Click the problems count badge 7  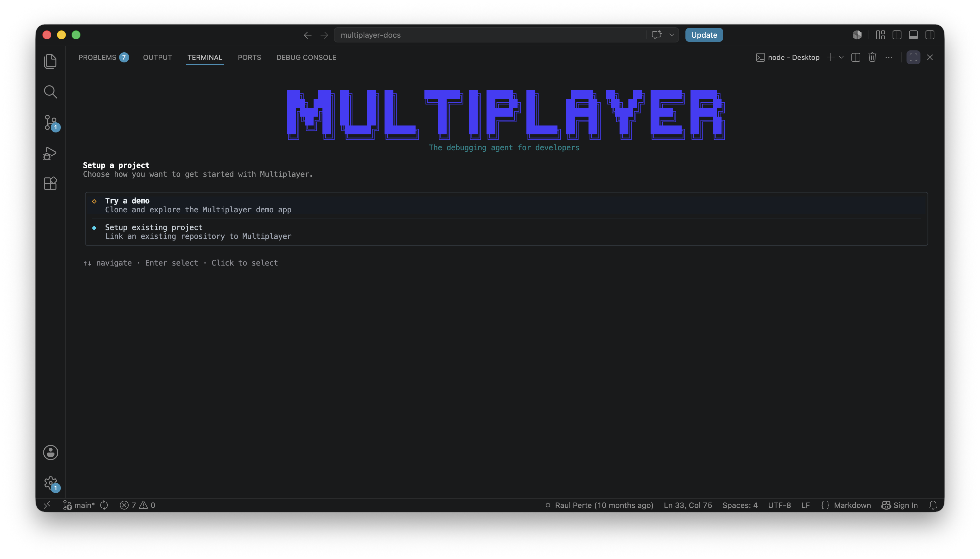124,57
